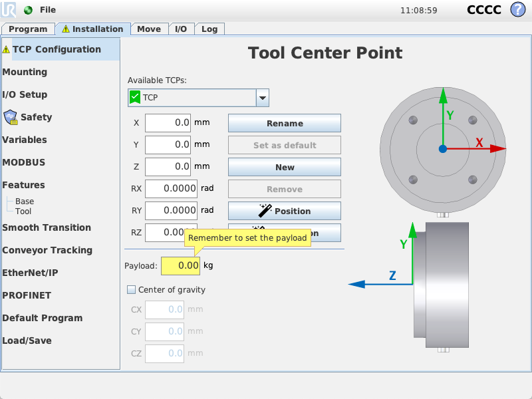The width and height of the screenshot is (532, 399).
Task: Click the yellow Payload input field
Action: click(x=180, y=265)
